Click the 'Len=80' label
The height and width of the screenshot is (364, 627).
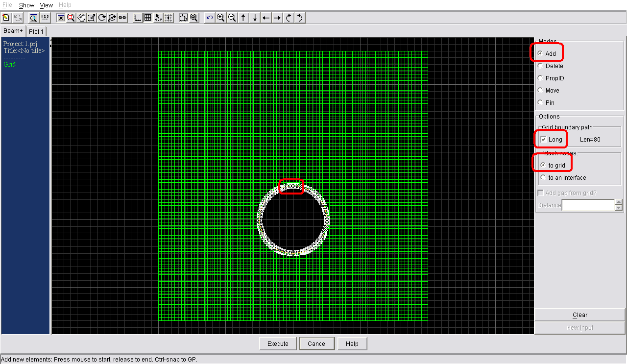[x=590, y=140]
